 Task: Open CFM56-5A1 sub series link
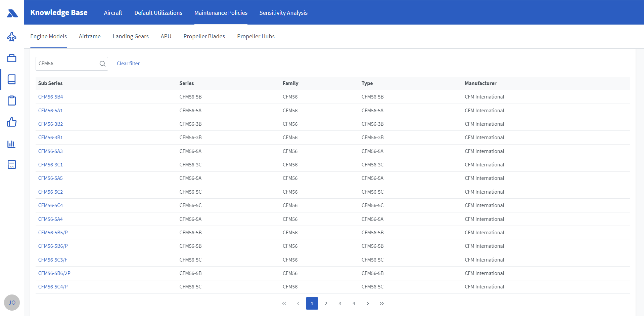click(x=50, y=111)
